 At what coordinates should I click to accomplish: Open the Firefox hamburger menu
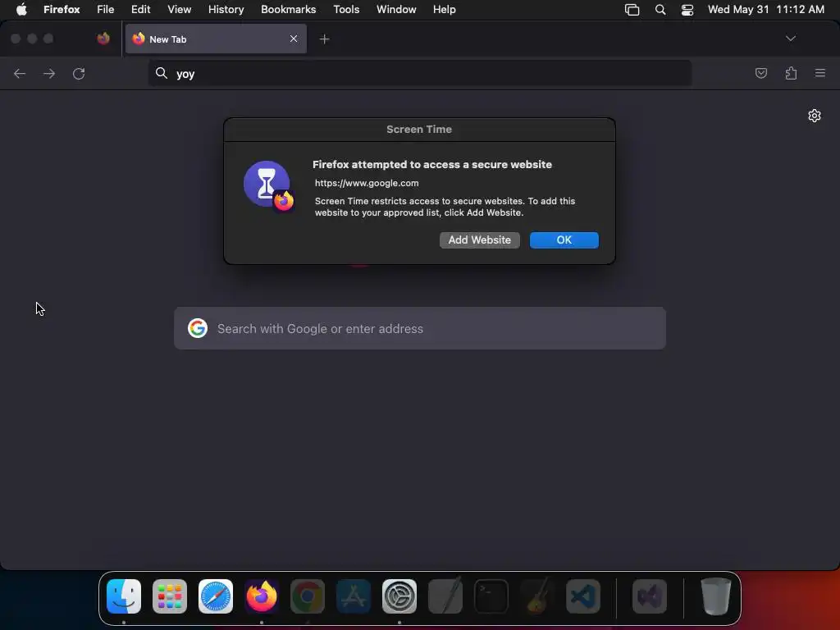tap(819, 73)
